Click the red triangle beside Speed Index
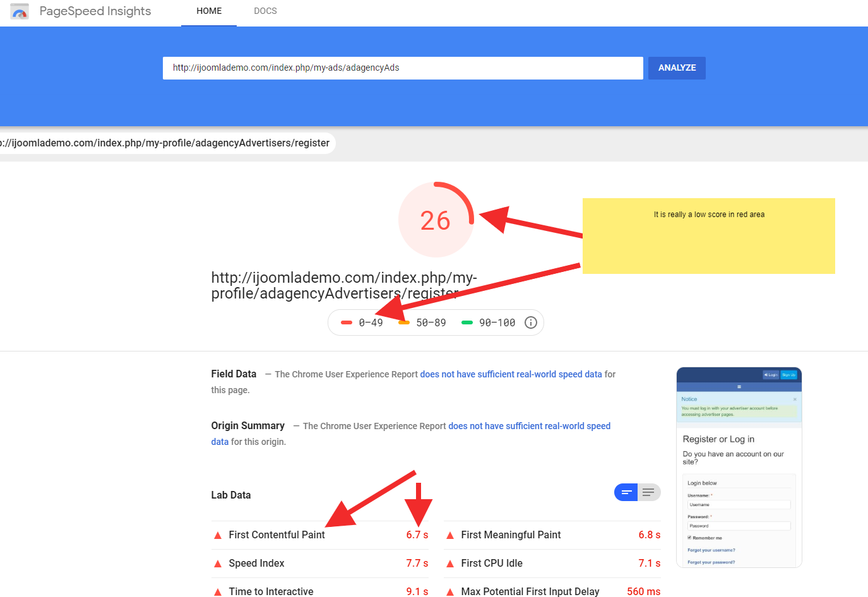Image resolution: width=868 pixels, height=597 pixels. pos(218,564)
